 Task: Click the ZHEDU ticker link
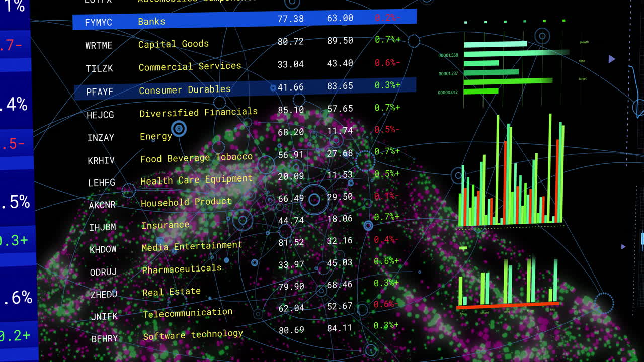click(103, 294)
